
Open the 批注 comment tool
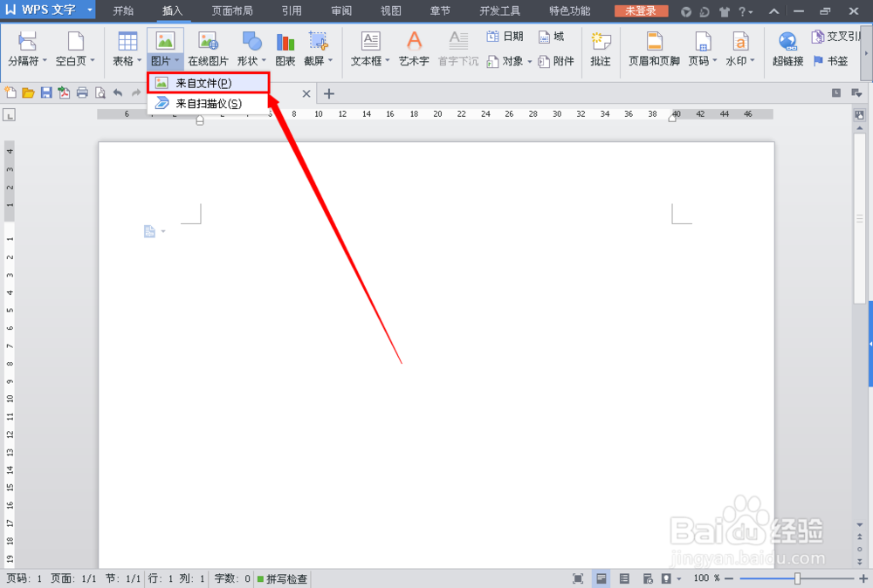(x=600, y=48)
